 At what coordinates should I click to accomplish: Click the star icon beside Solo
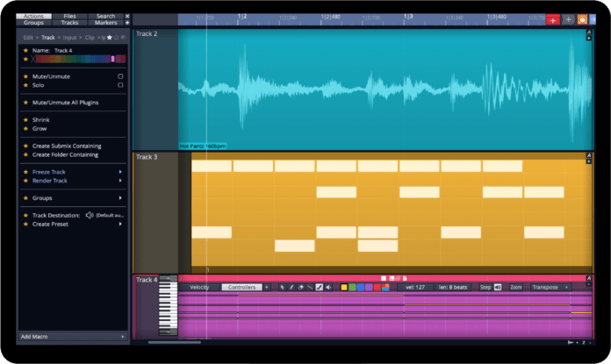[x=25, y=86]
